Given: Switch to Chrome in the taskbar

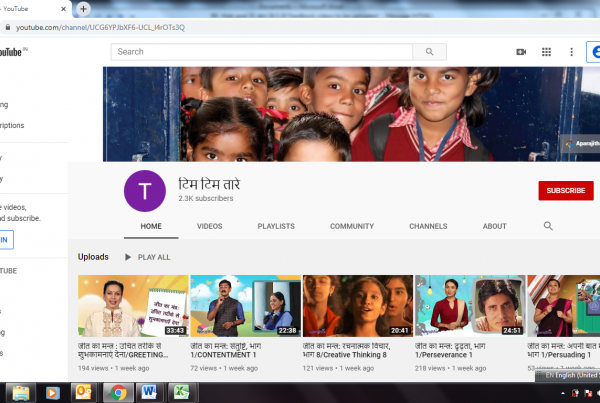Looking at the screenshot, I should pyautogui.click(x=119, y=393).
